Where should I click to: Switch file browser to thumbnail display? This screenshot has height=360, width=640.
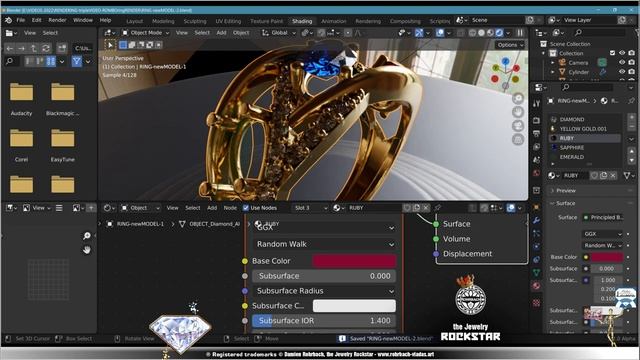[x=51, y=62]
